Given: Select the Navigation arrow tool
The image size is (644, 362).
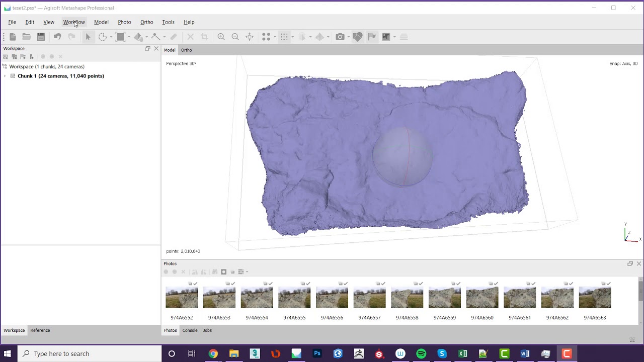Looking at the screenshot, I should (88, 37).
